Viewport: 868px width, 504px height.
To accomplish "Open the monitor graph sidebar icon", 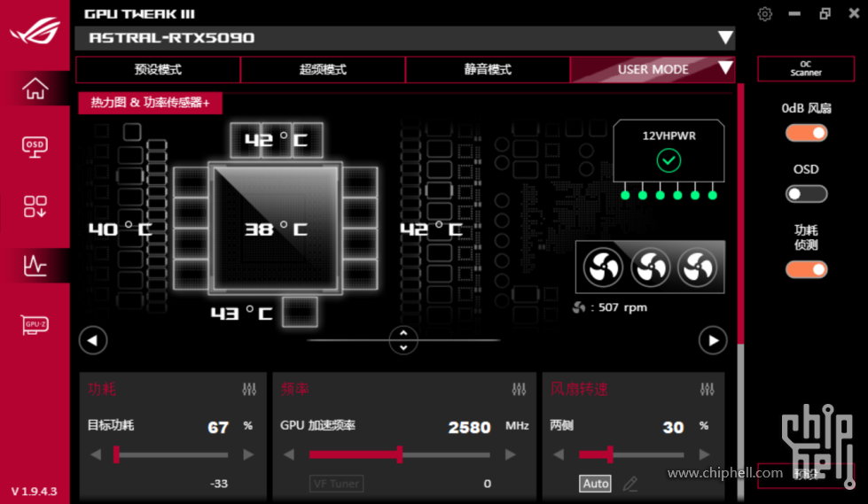I will point(35,265).
